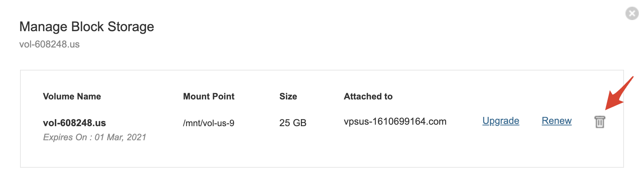Viewport: 644px width, 187px height.
Task: Click the Mount Point column header
Action: pos(209,96)
